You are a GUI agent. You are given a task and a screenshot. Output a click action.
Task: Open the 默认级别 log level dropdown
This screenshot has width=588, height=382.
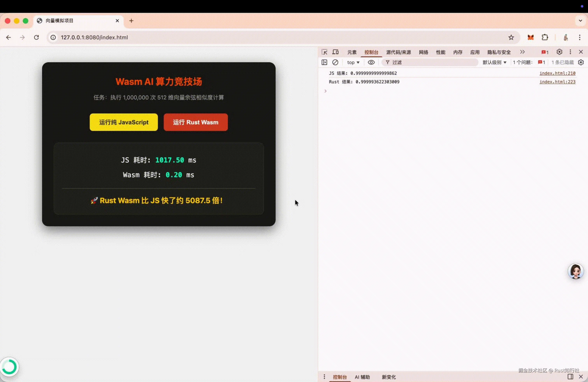(x=494, y=62)
